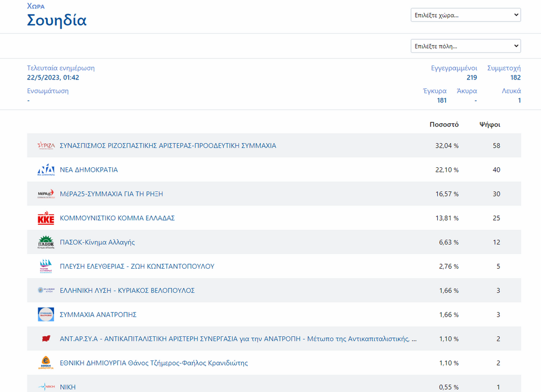Open the ΠΑΣΟΚ-Κίνημα Αλλαγής link

(x=97, y=242)
